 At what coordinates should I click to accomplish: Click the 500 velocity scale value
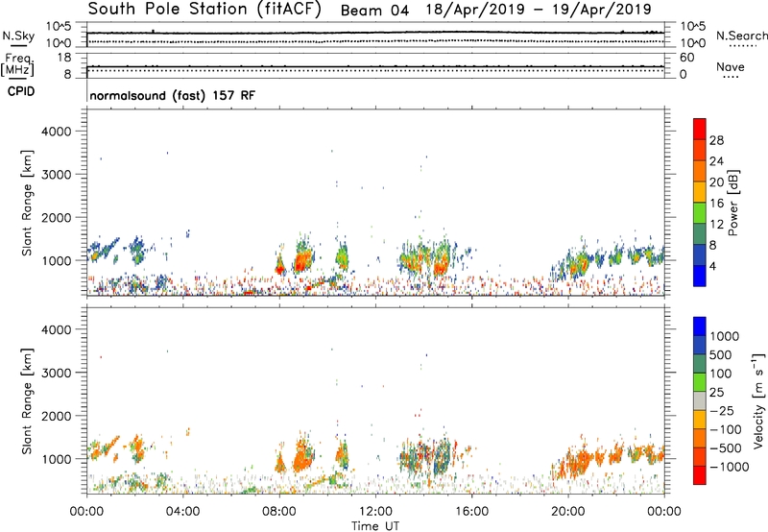point(721,355)
